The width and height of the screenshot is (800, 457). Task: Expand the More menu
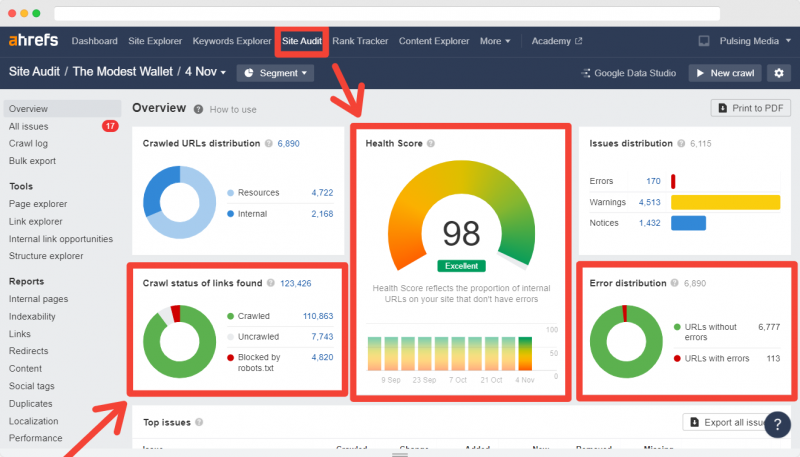pyautogui.click(x=494, y=41)
